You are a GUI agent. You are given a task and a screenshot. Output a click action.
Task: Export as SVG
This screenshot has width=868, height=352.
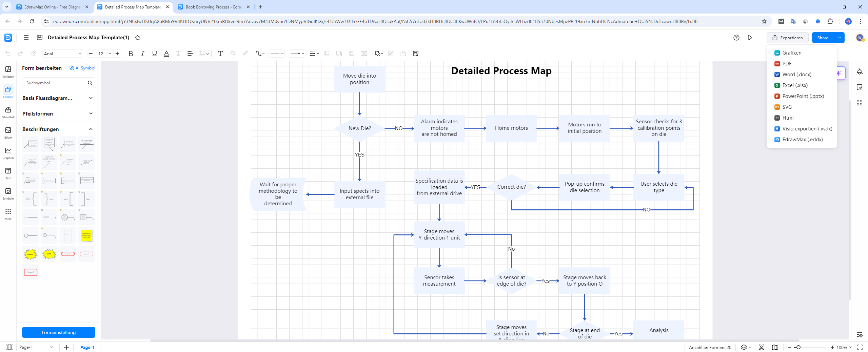tap(802, 107)
